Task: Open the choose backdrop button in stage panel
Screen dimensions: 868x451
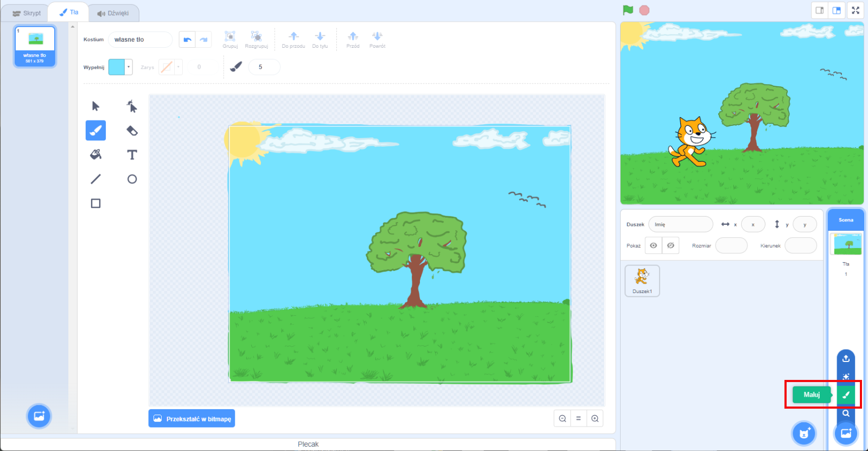Action: pos(846,433)
